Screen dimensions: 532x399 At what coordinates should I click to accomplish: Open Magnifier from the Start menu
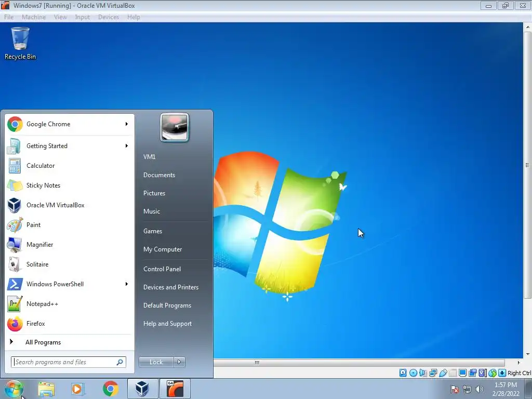pyautogui.click(x=69, y=245)
